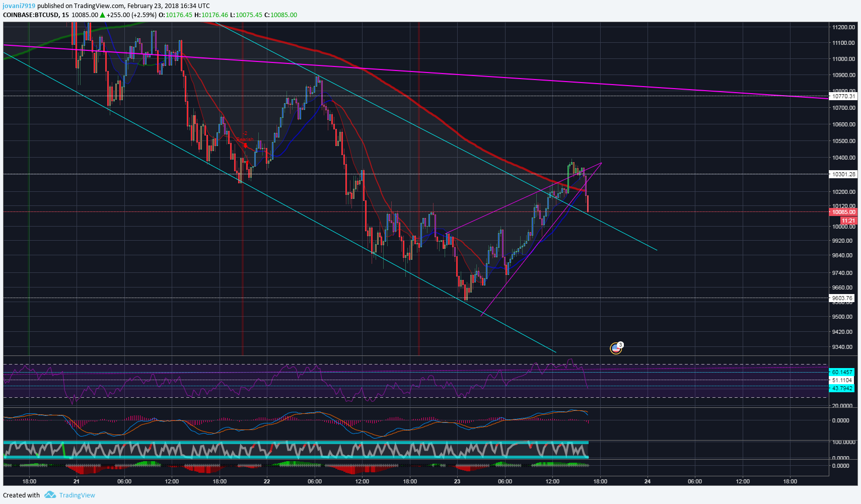Click the 11200.00 price axis label
This screenshot has width=861, height=504.
[843, 27]
